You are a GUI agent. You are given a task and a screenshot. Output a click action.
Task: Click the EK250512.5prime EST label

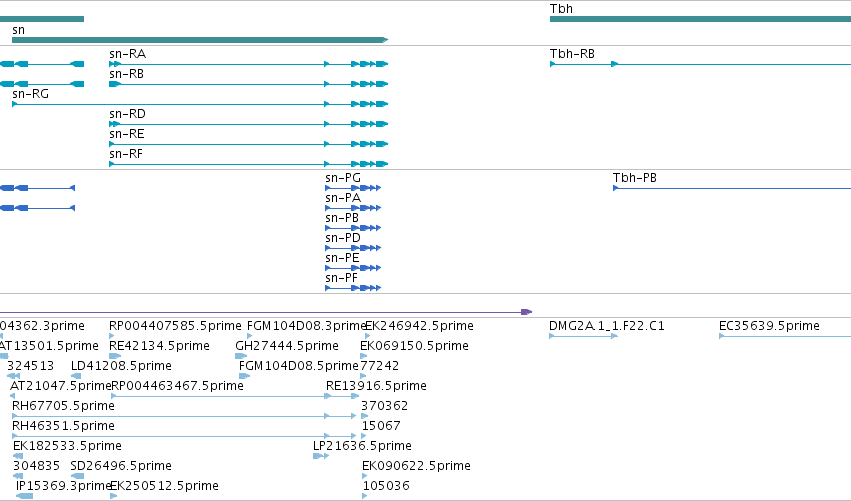(x=164, y=486)
